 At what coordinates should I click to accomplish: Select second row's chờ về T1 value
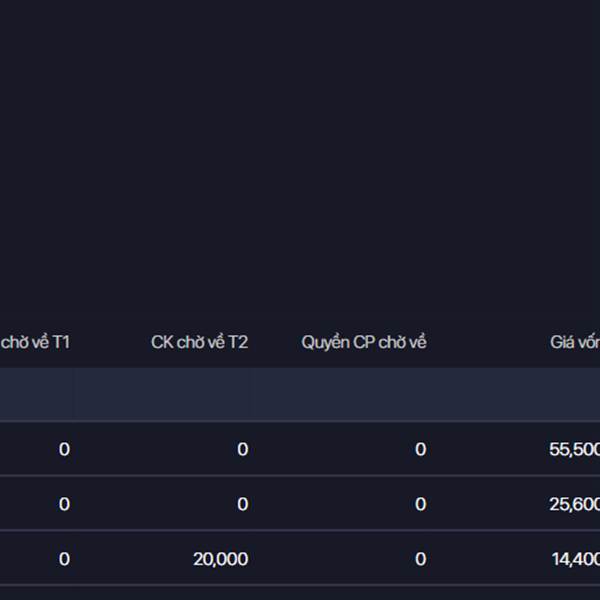pos(64,504)
